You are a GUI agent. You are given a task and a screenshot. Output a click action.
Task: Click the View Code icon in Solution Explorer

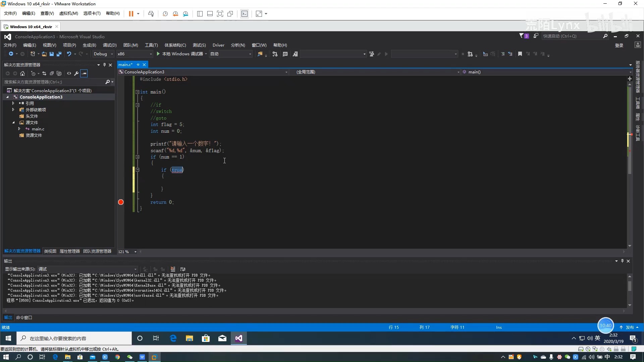pos(69,73)
